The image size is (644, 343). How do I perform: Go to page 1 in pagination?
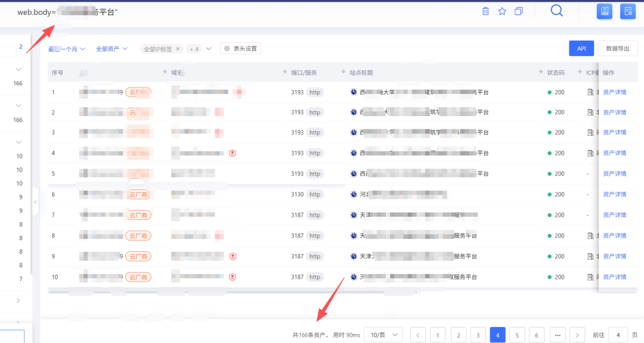click(438, 335)
